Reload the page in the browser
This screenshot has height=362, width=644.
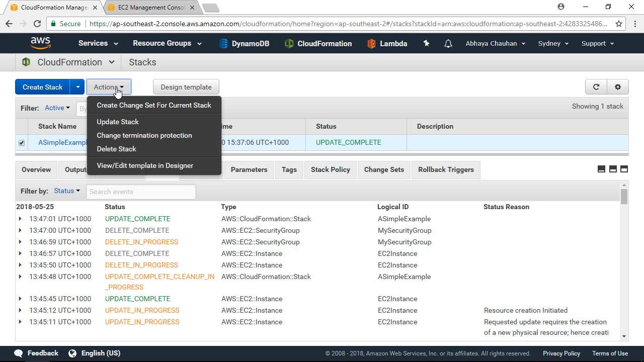[x=37, y=24]
